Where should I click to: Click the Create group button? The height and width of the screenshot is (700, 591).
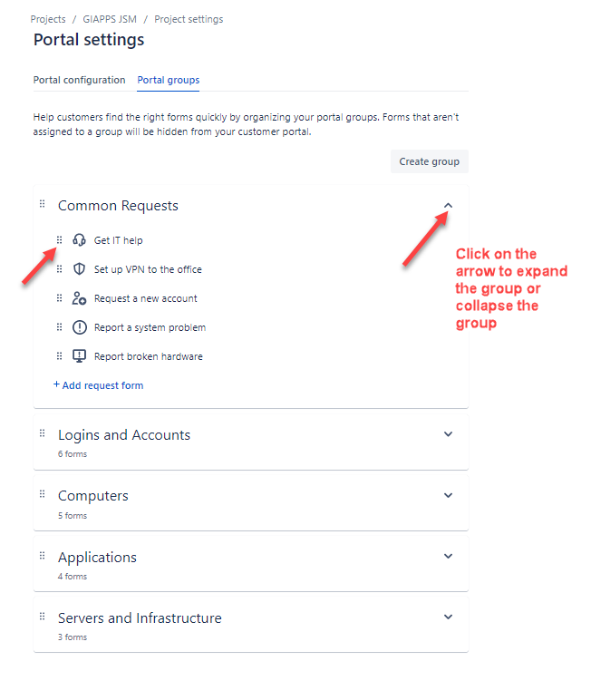(x=430, y=161)
